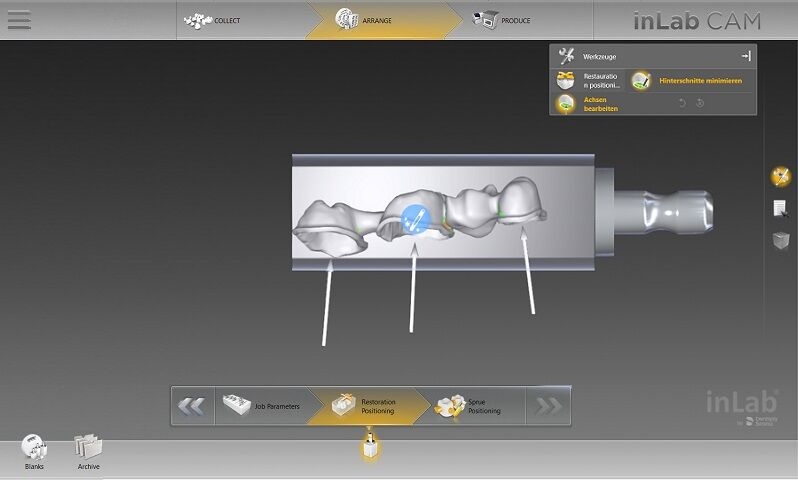This screenshot has width=798, height=480.
Task: Click the blue axis handle on the restoration
Action: pyautogui.click(x=416, y=219)
